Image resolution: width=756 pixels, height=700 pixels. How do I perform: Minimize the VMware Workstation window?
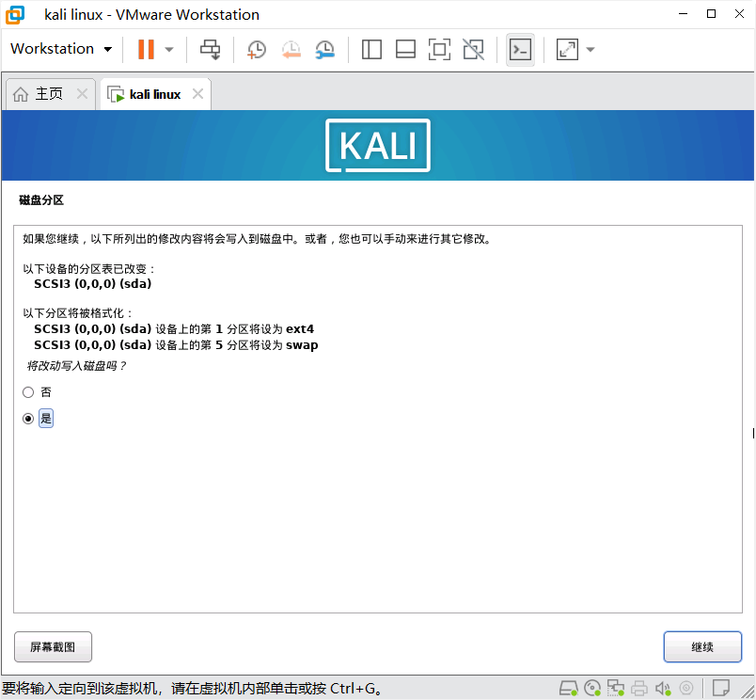click(x=683, y=14)
